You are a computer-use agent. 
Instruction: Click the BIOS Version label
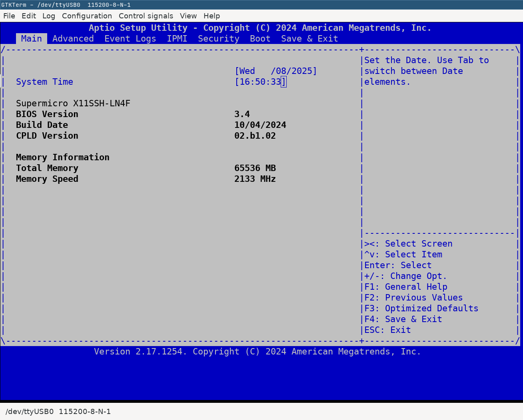click(x=47, y=114)
